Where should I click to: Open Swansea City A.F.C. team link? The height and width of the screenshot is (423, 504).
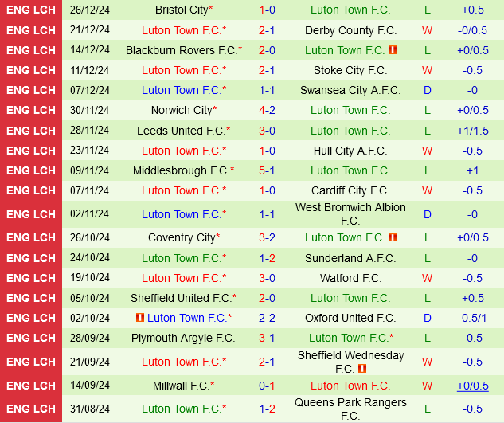350,90
